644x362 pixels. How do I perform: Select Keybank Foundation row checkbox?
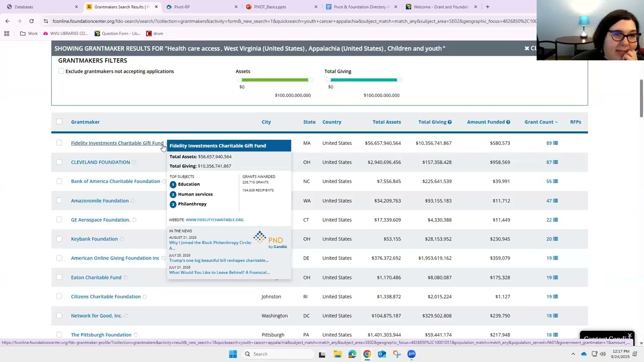59,239
